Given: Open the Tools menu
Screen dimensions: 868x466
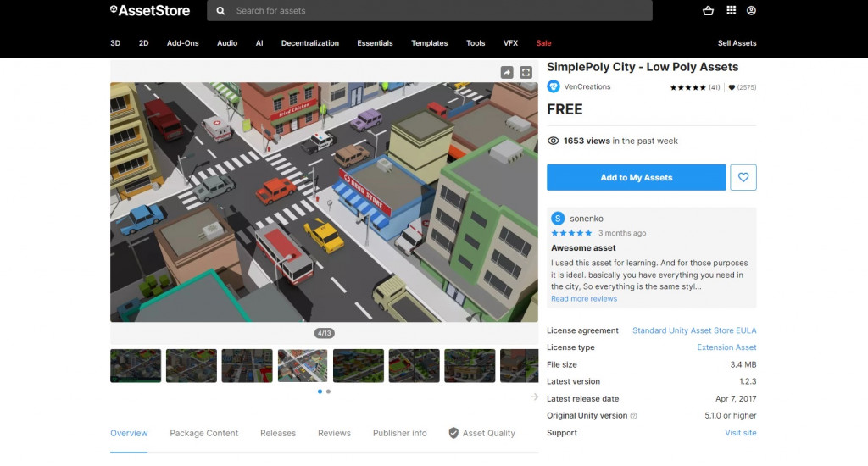Looking at the screenshot, I should tap(476, 42).
